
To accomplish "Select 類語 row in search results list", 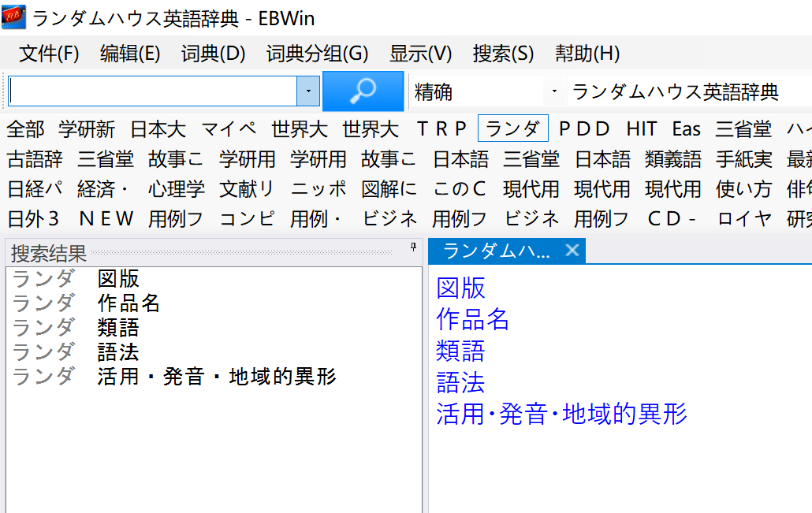I will tap(214, 328).
